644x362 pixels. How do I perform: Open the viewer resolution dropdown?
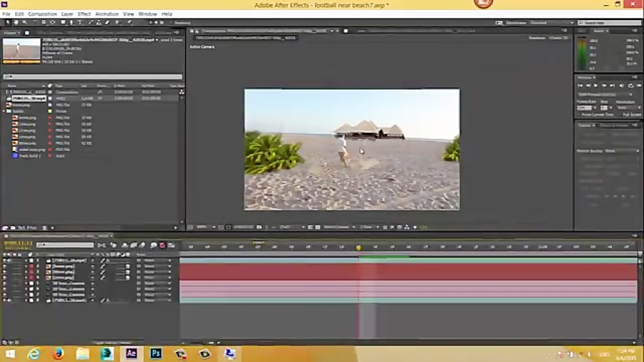click(292, 227)
